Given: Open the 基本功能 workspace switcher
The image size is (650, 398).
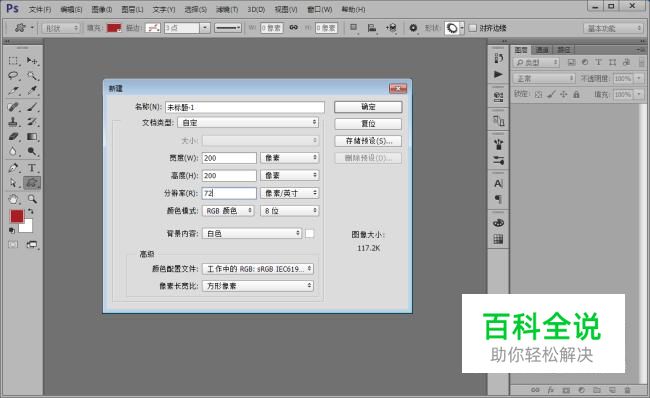Looking at the screenshot, I should pos(613,28).
